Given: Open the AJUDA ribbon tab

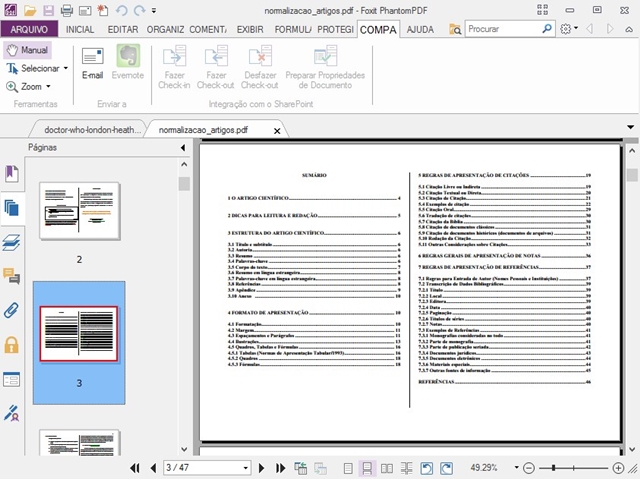Looking at the screenshot, I should point(420,29).
